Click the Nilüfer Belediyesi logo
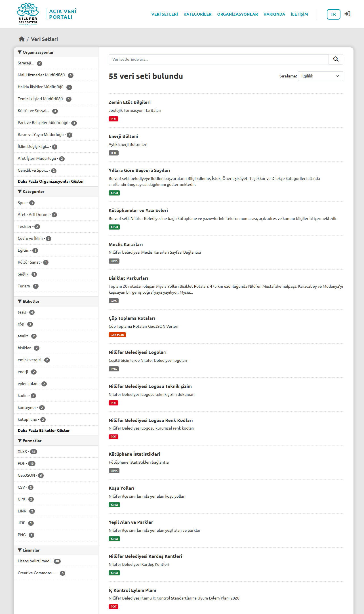Screen dimensions: 364x614 pos(28,14)
